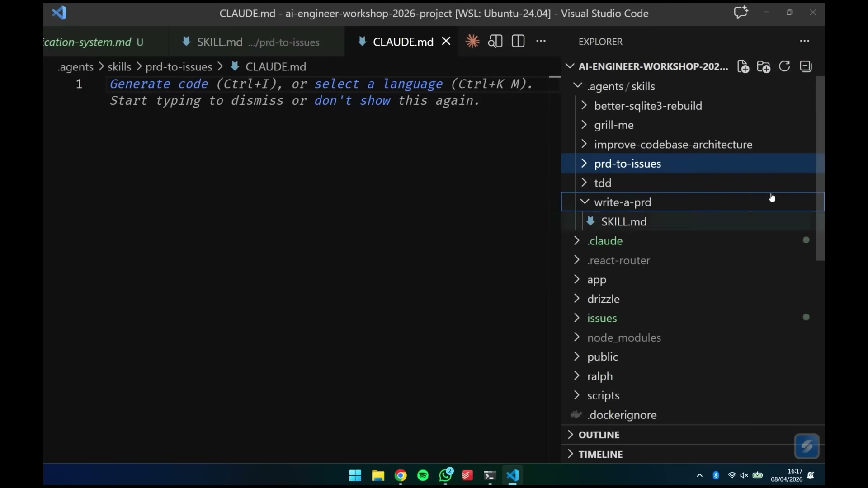This screenshot has height=488, width=868.
Task: Click the muted volume tray icon
Action: [744, 475]
